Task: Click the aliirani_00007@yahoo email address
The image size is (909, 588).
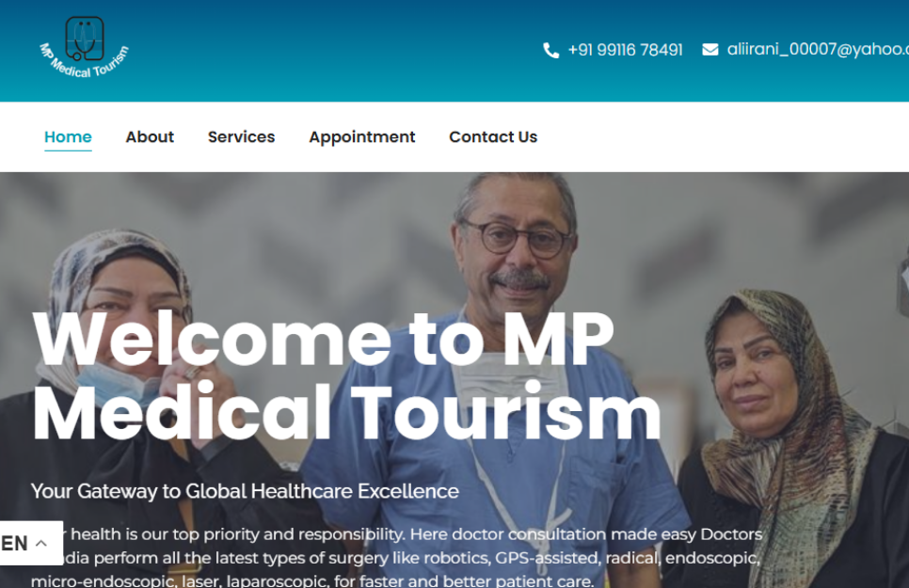Action: coord(818,49)
